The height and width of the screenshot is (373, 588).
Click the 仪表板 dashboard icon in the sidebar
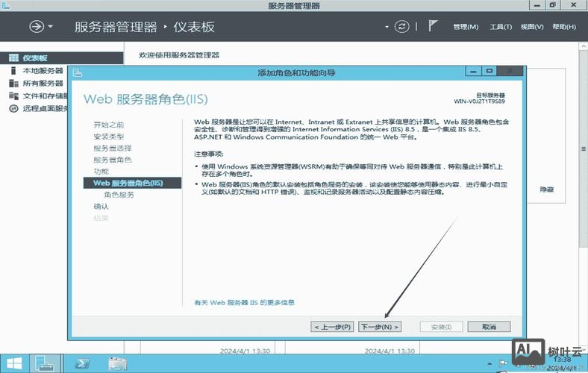pyautogui.click(x=13, y=57)
